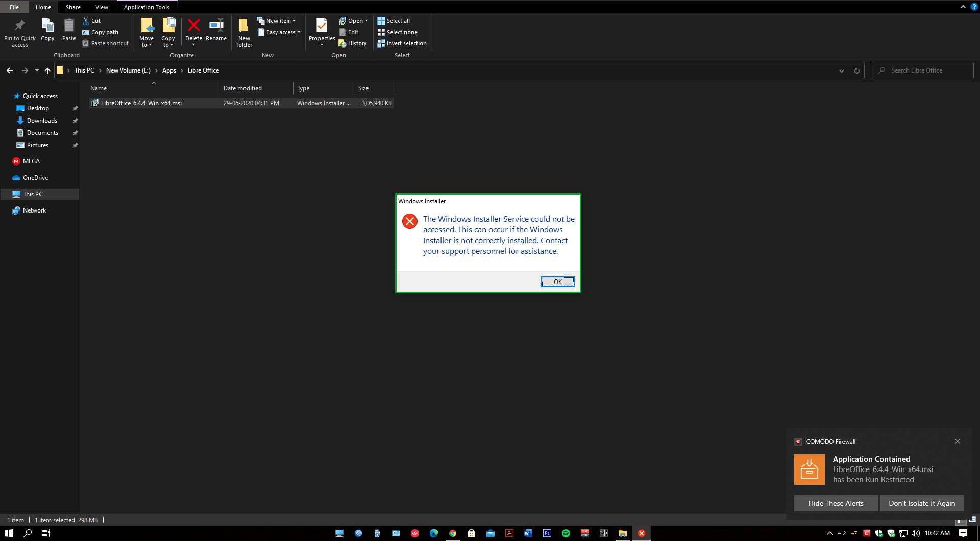980x541 pixels.
Task: Open the recent locations dropdown
Action: 37,70
